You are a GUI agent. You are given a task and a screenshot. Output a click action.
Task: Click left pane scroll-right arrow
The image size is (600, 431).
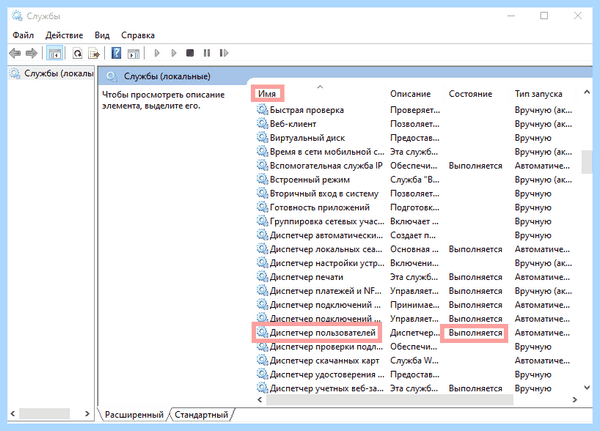click(87, 413)
